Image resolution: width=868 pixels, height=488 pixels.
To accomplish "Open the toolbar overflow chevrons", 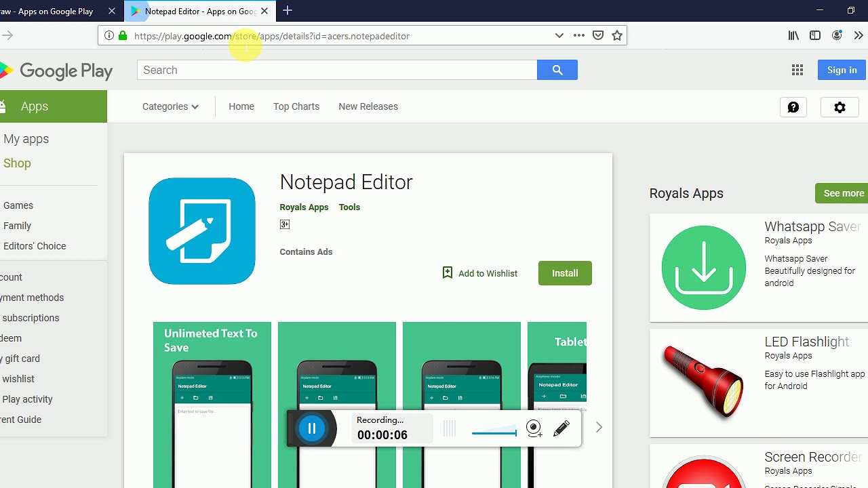I will pyautogui.click(x=859, y=36).
